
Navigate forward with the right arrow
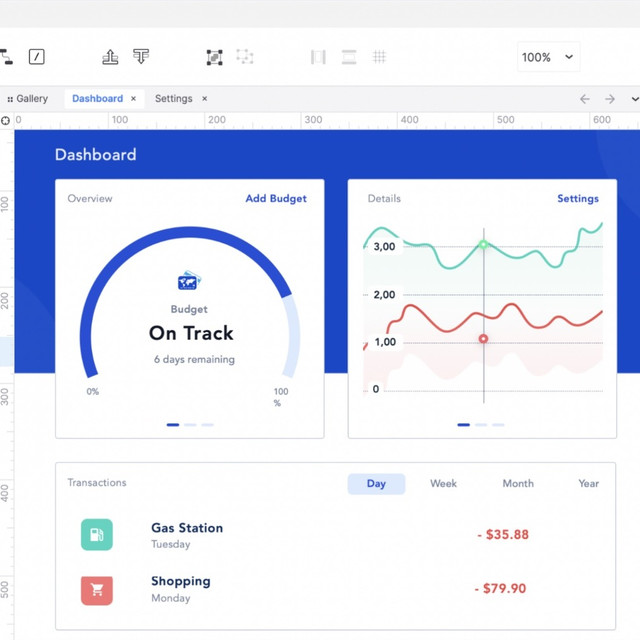point(610,99)
